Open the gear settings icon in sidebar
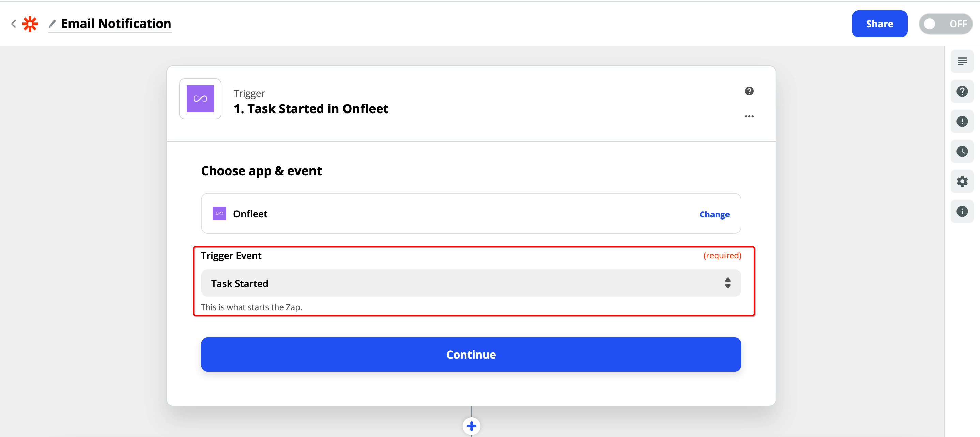Screen dimensions: 980x437 coord(962,182)
